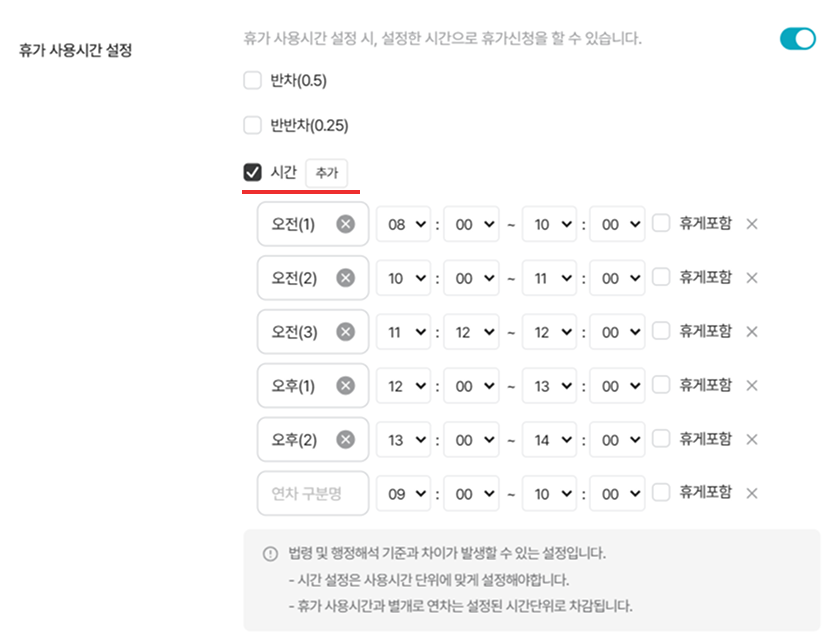The height and width of the screenshot is (642, 840).
Task: Click notice line starting 법령 및 행정해석
Action: coord(447,553)
